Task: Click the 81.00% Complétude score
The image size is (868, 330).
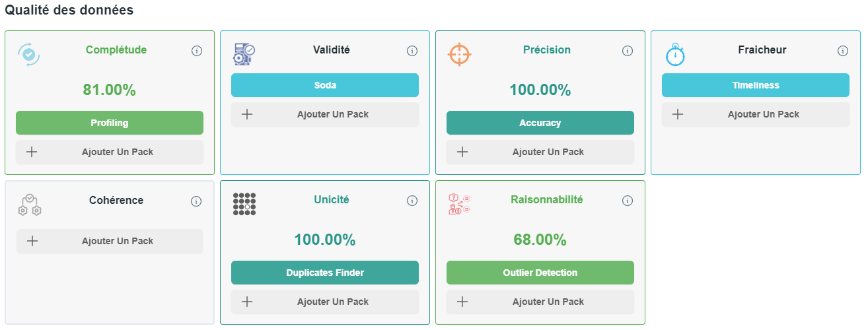Action: (x=110, y=90)
